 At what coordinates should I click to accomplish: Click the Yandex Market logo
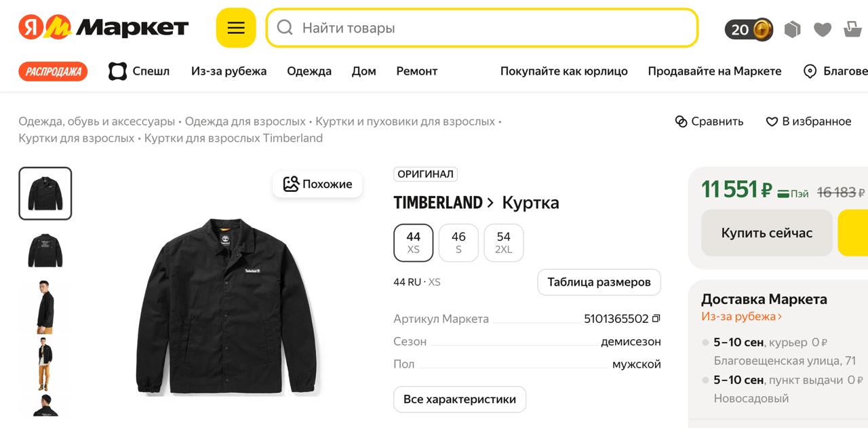coord(104,28)
